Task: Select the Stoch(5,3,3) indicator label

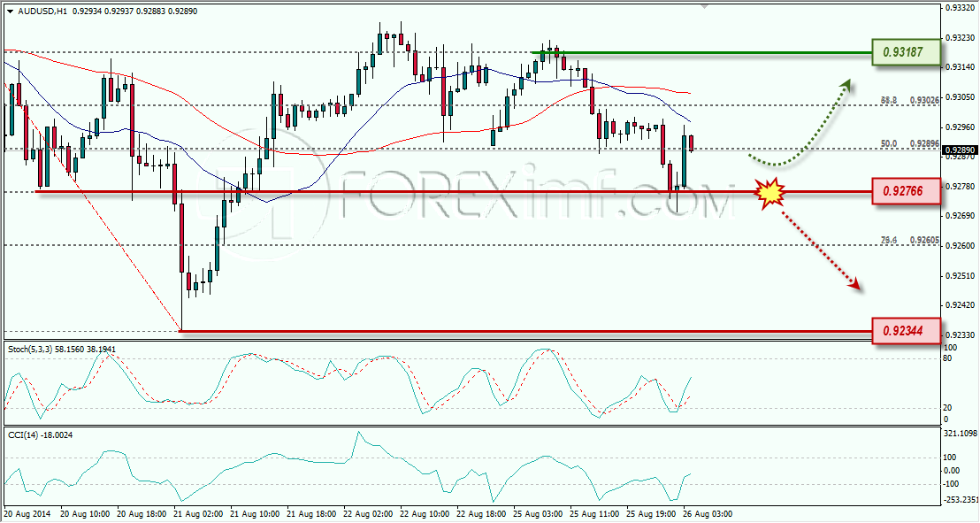Action: pyautogui.click(x=62, y=349)
